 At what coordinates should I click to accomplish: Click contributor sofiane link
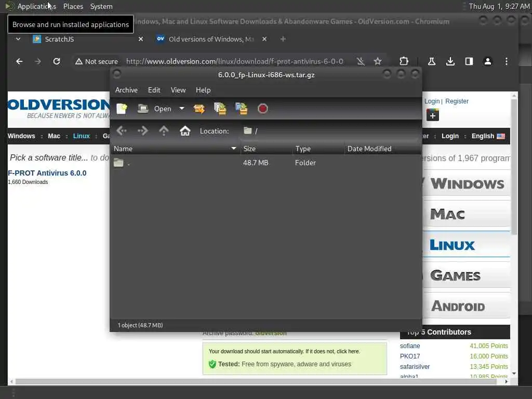point(410,345)
